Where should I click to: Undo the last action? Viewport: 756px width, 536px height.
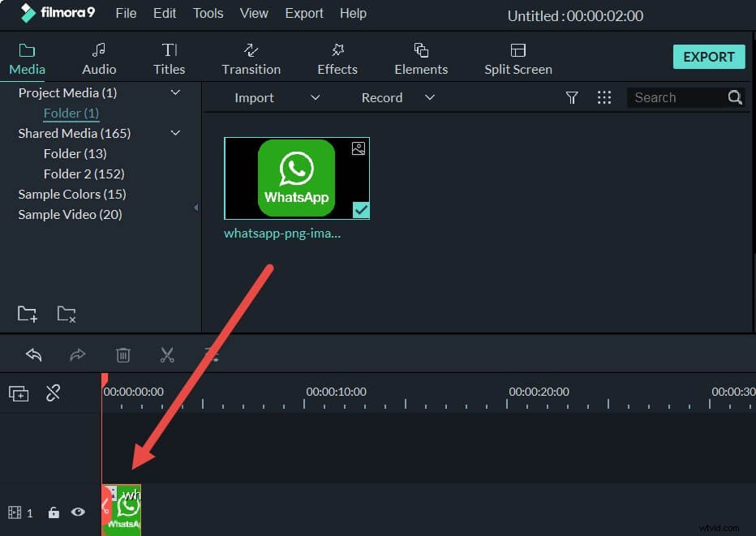click(x=33, y=355)
